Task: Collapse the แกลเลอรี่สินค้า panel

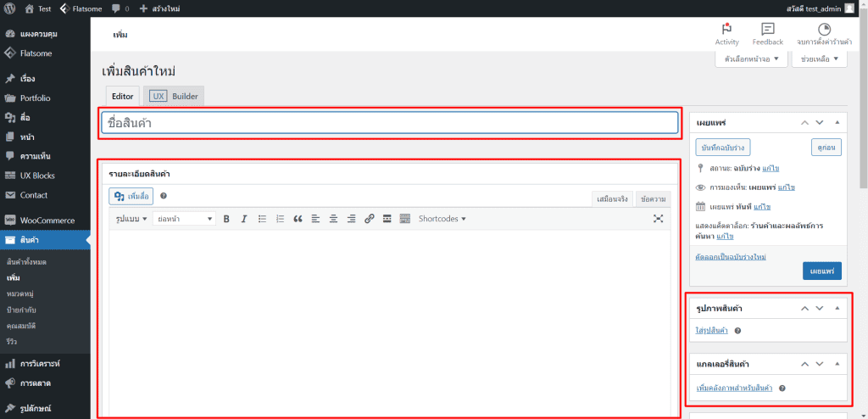Action: [x=837, y=364]
